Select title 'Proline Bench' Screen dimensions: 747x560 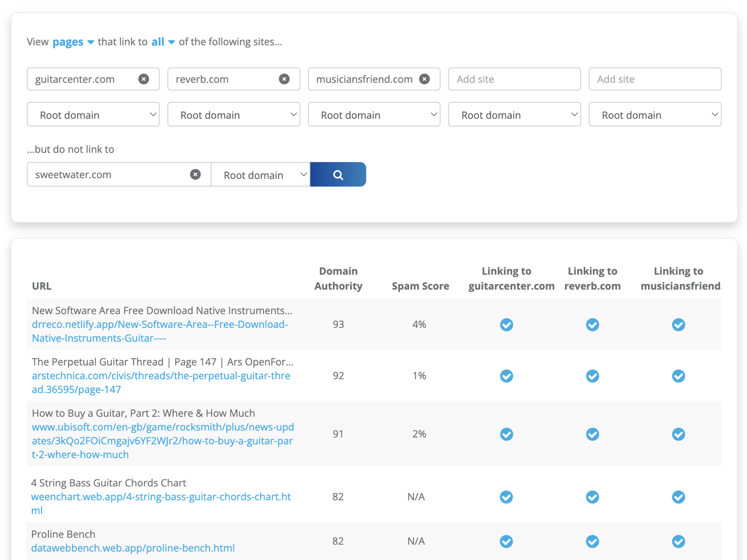click(x=63, y=534)
